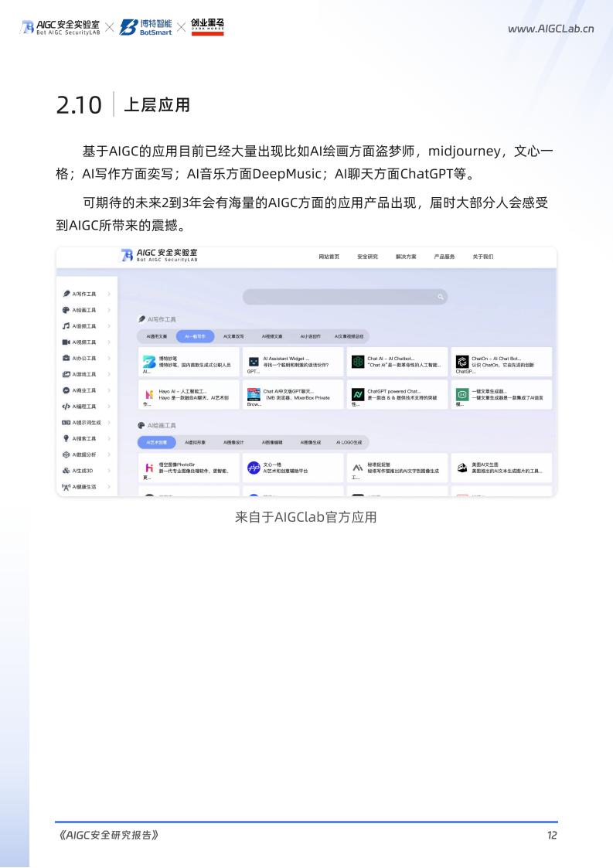Expand the AI游戏工具 sidebar chevron

[x=109, y=374]
